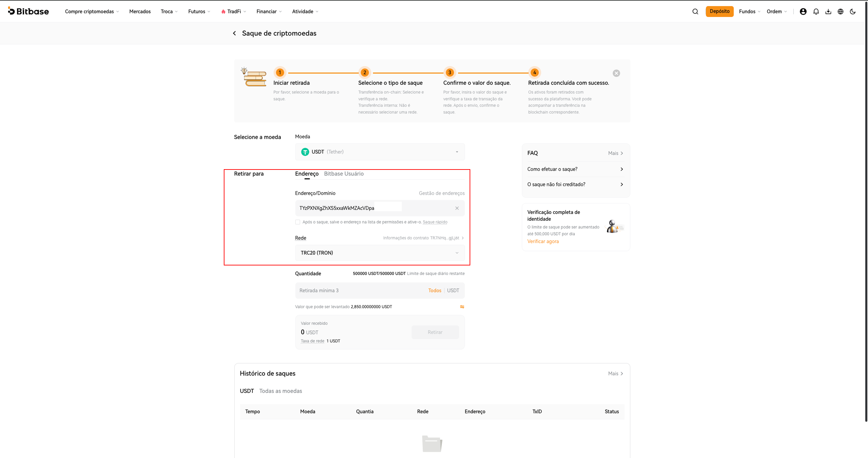Switch to the Endereço tab
The height and width of the screenshot is (458, 868).
[x=307, y=174]
